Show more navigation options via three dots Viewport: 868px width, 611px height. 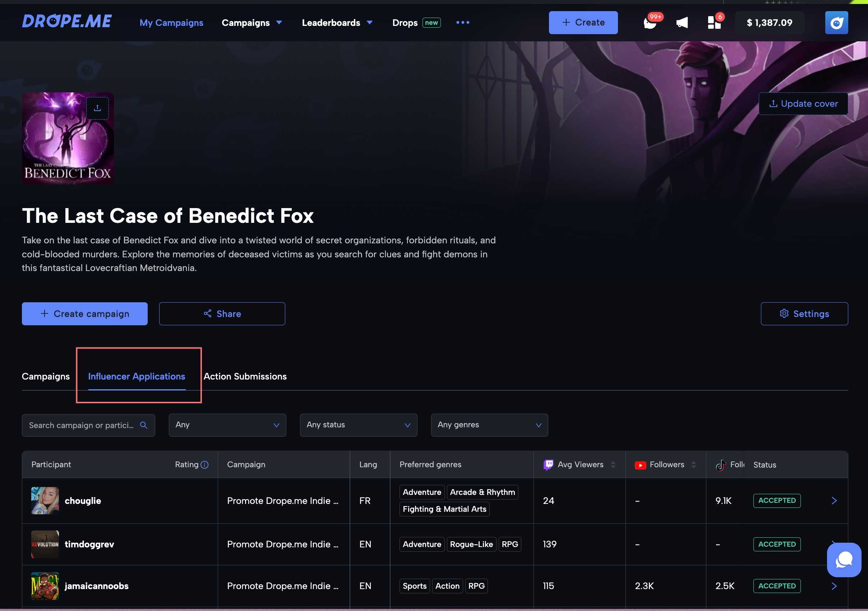[463, 23]
